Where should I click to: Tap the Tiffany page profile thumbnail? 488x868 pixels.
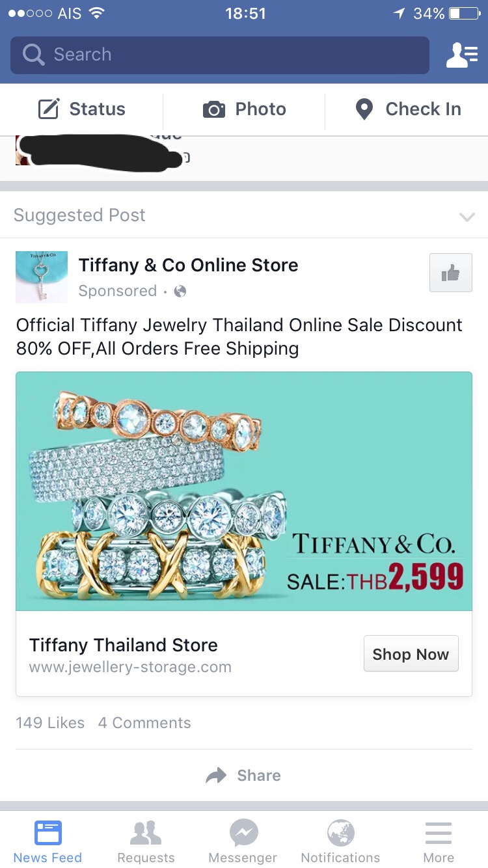42,277
